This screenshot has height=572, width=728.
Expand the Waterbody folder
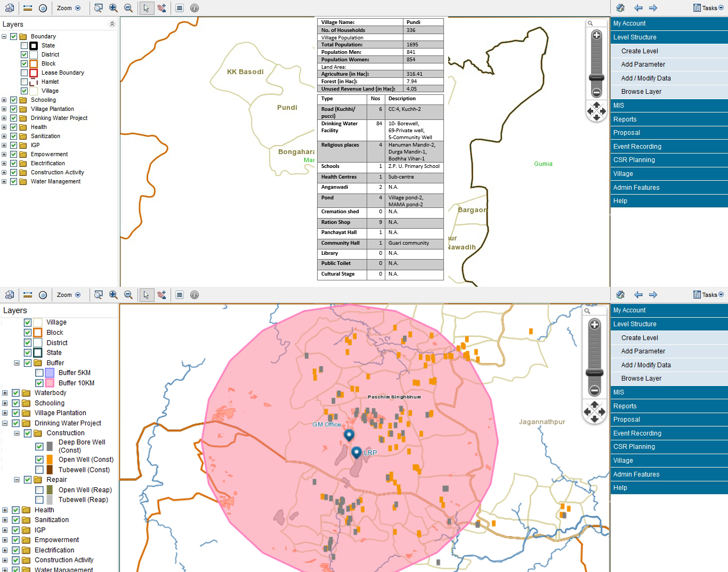coord(5,393)
